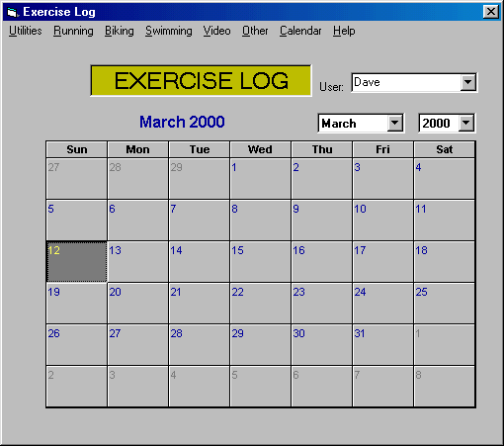
Task: Select March 15 on the calendar
Action: coord(260,262)
